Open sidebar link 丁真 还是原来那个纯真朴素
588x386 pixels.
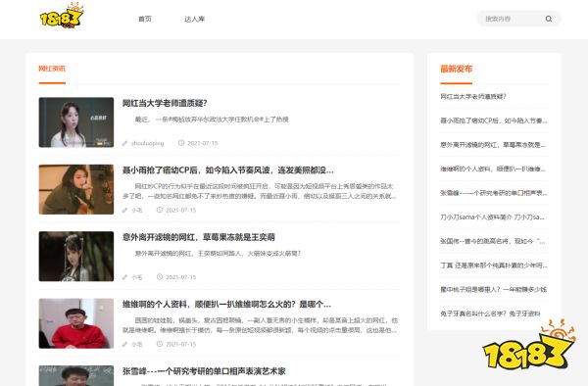494,265
